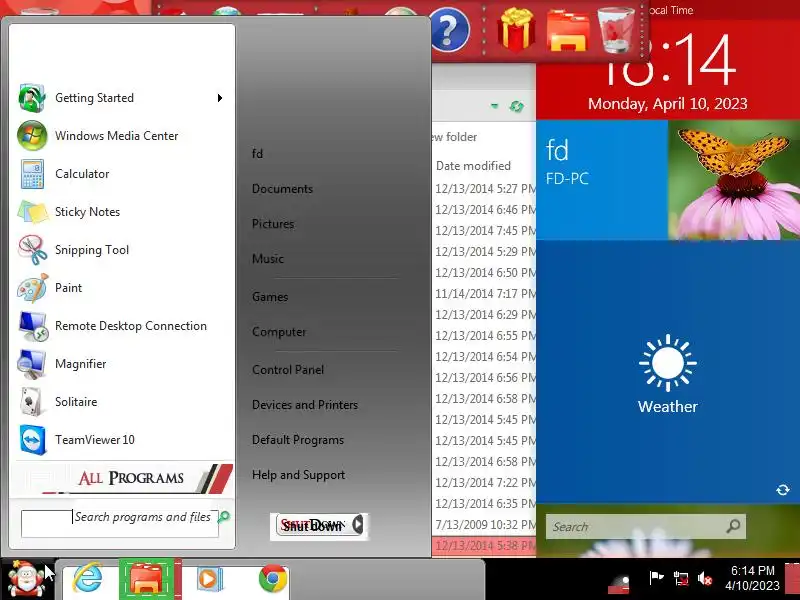The height and width of the screenshot is (600, 800).
Task: Open the taskbar clock showing 6:14 PM
Action: (x=753, y=578)
